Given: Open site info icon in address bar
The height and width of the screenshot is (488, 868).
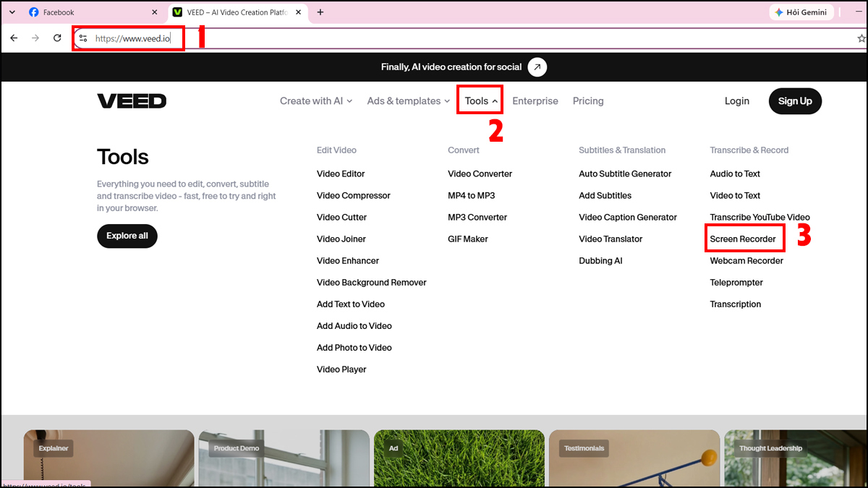Looking at the screenshot, I should click(x=83, y=38).
